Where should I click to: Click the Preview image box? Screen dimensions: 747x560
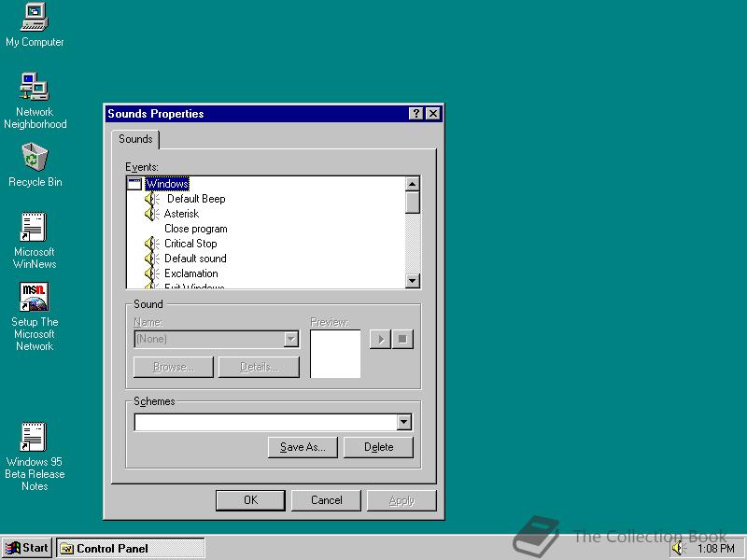[x=335, y=354]
